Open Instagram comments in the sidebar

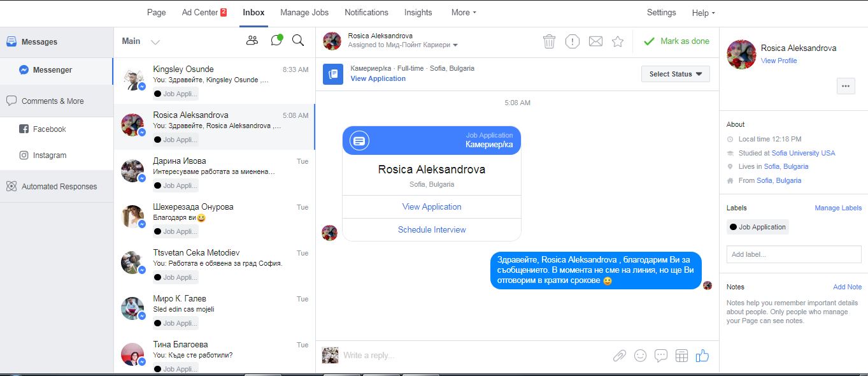coord(57,155)
